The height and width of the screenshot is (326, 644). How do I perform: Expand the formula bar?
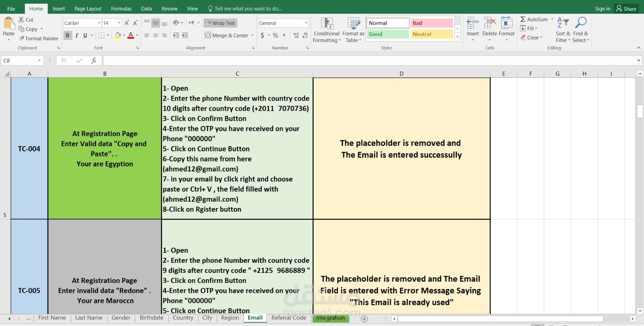(638, 60)
